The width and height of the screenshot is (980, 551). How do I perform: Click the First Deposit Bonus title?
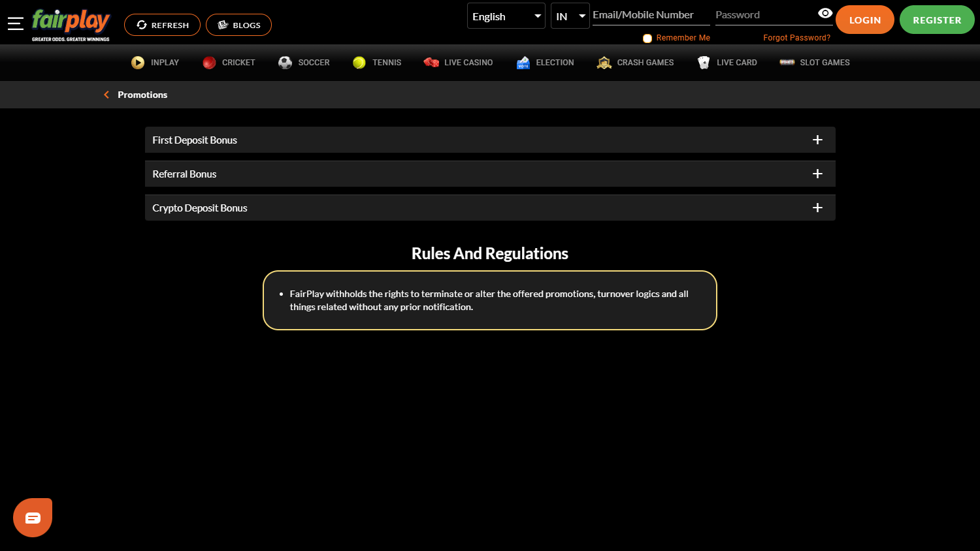click(x=195, y=140)
